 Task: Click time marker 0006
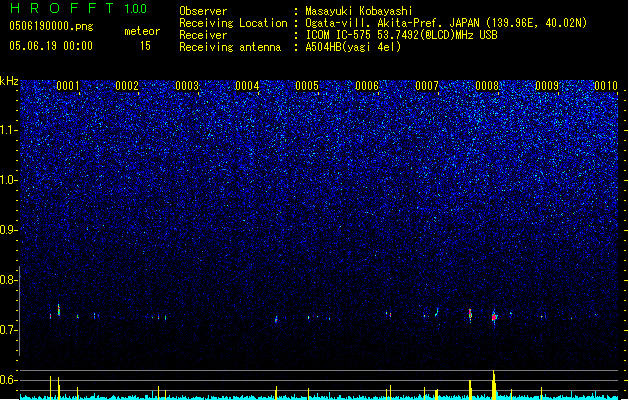367,86
